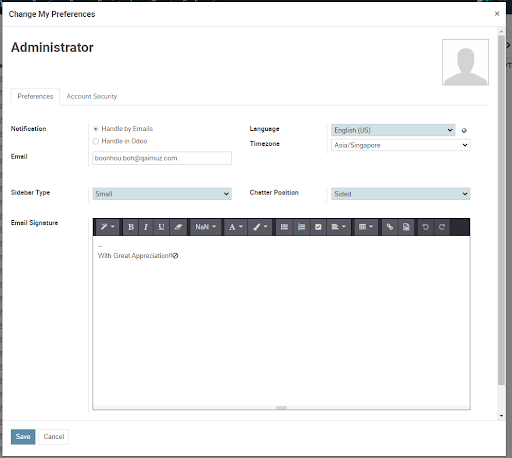Toggle underline in signature toolbar
The height and width of the screenshot is (458, 512).
point(161,227)
